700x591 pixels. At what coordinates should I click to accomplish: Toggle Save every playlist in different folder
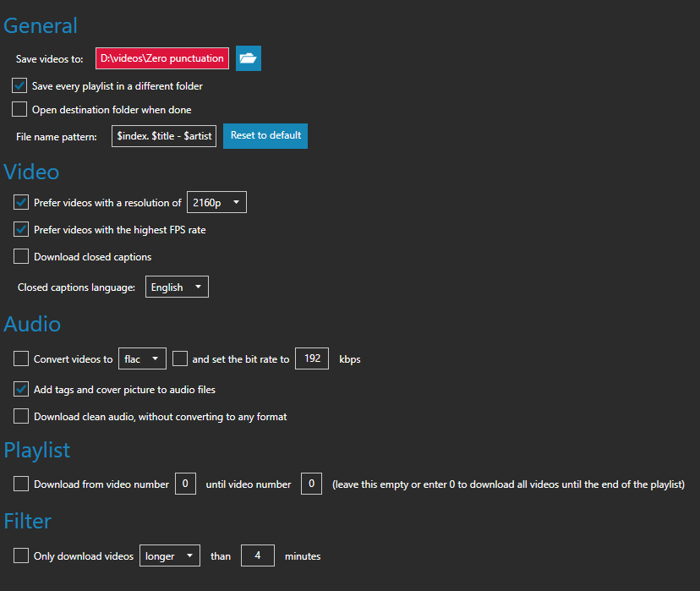pos(19,85)
